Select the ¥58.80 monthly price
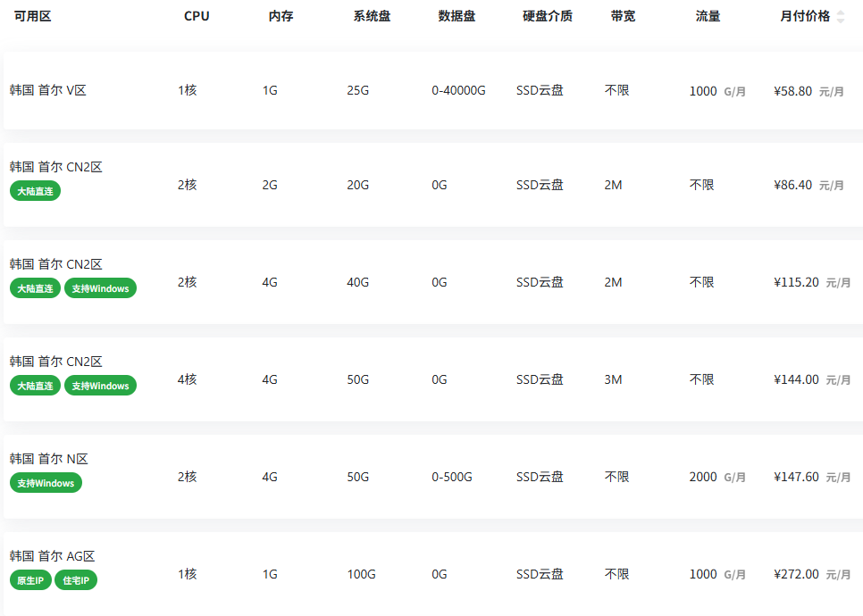Screen dimensions: 863x616 [x=793, y=91]
